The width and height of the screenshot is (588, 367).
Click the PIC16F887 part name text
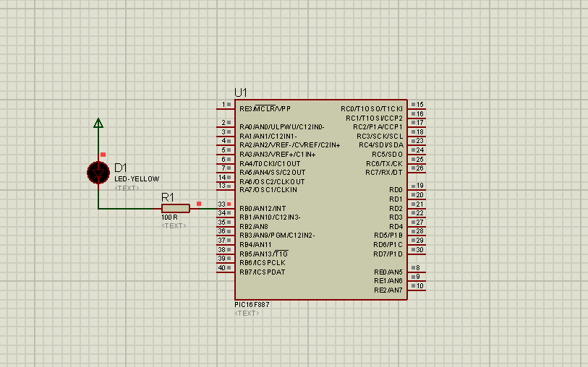click(252, 304)
